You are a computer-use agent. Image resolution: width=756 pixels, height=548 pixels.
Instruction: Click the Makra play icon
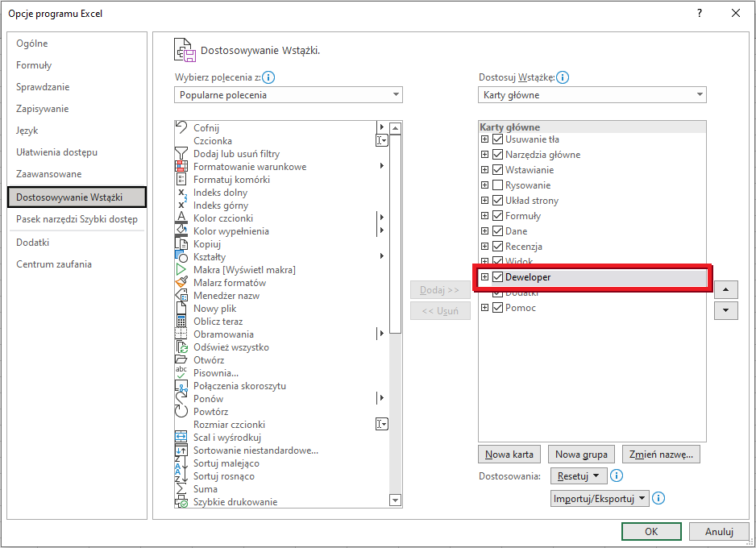coord(181,270)
